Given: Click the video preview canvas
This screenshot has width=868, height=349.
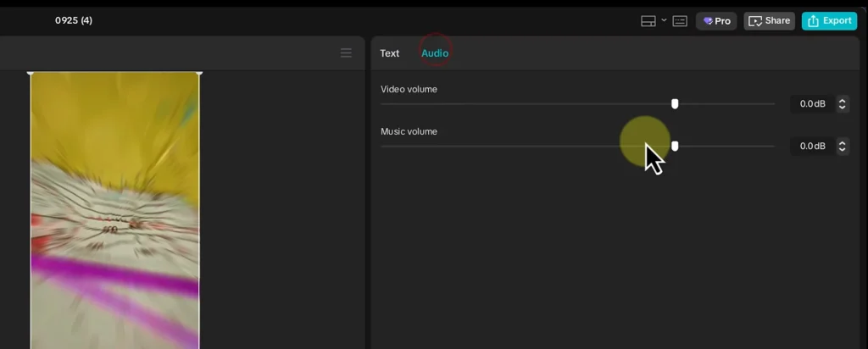Looking at the screenshot, I should click(x=114, y=210).
